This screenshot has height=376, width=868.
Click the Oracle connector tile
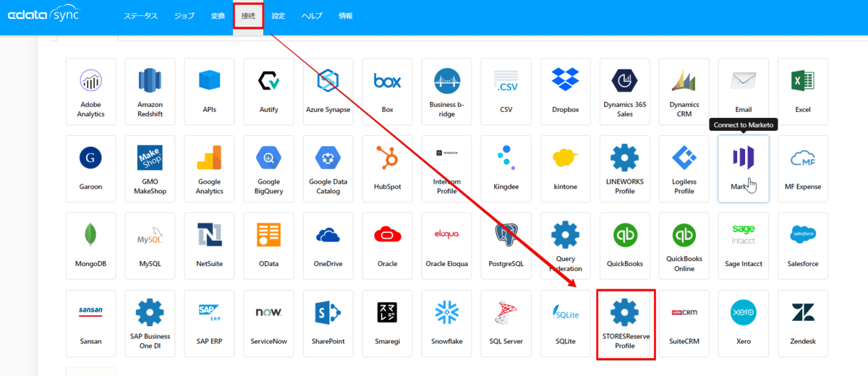pyautogui.click(x=387, y=246)
